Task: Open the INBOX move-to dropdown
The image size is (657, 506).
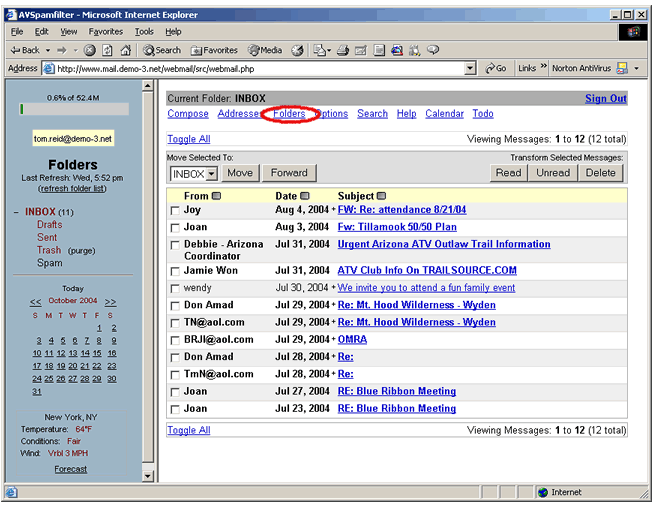Action: click(x=211, y=174)
